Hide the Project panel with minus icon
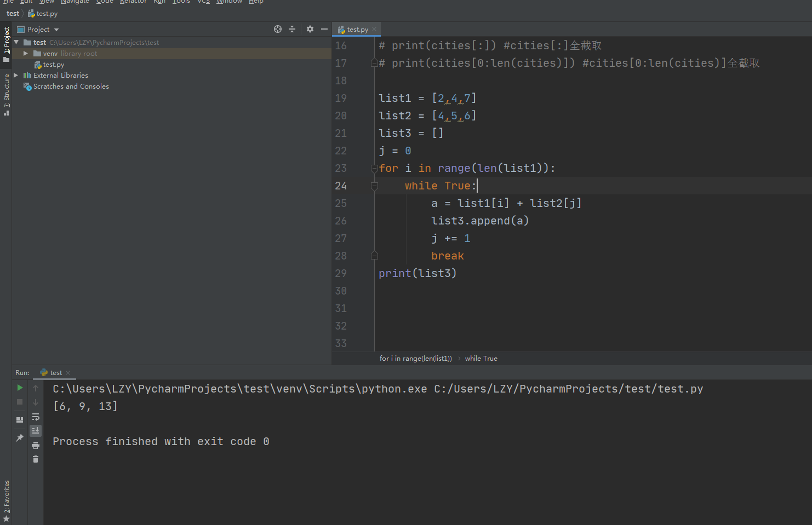This screenshot has width=812, height=525. click(x=324, y=29)
